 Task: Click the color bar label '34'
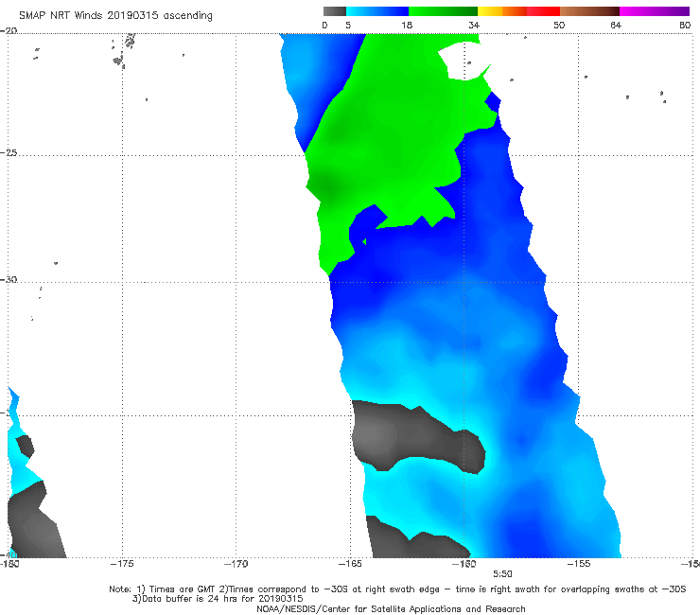(474, 25)
